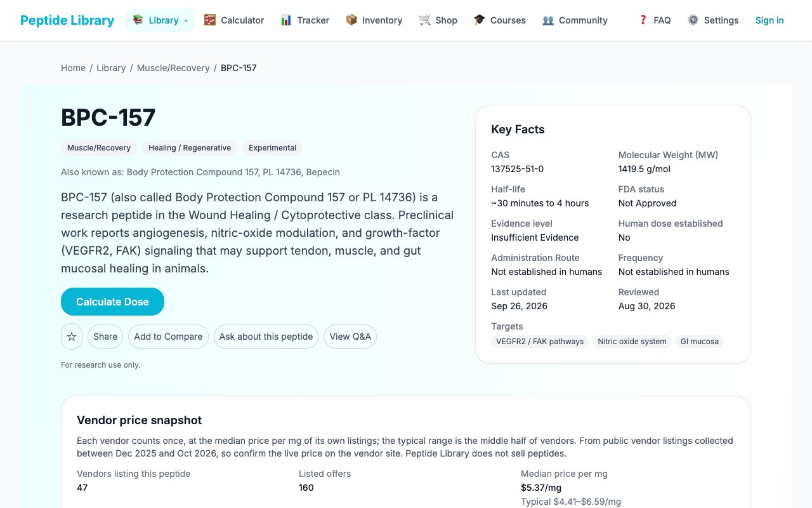Click the GI mucosa target chip
Screen dimensions: 812x508
pos(700,342)
